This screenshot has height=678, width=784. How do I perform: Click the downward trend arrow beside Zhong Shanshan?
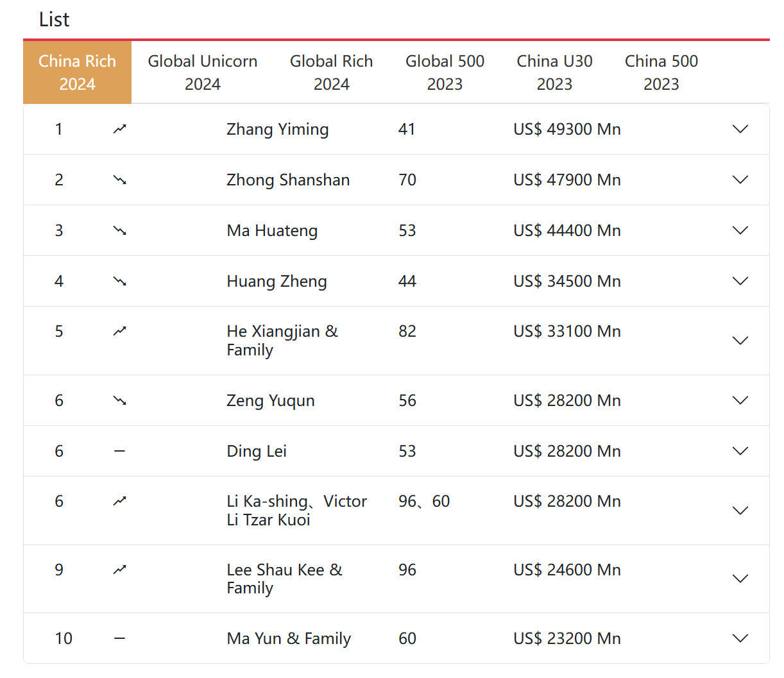[x=119, y=180]
